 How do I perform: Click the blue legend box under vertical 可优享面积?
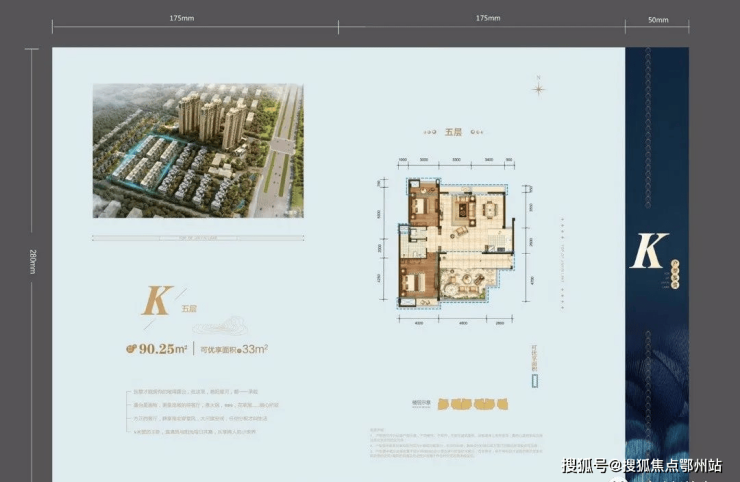tap(535, 381)
